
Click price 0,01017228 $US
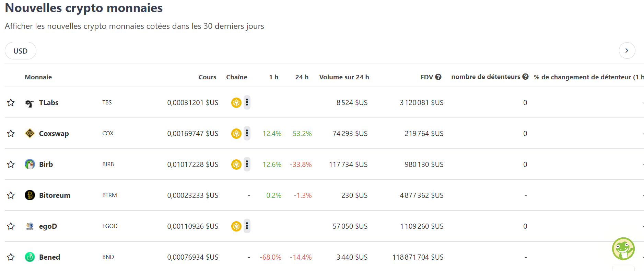pos(193,164)
